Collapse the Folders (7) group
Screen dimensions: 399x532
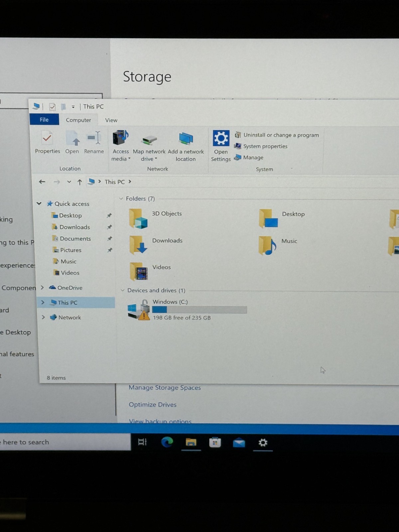[121, 199]
